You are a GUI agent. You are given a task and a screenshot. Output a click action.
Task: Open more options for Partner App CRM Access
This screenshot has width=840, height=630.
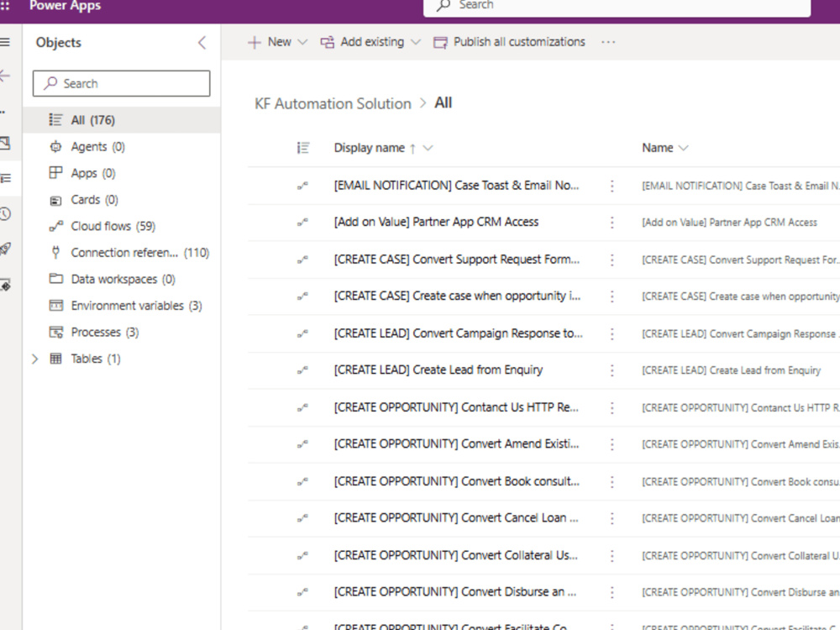(612, 223)
